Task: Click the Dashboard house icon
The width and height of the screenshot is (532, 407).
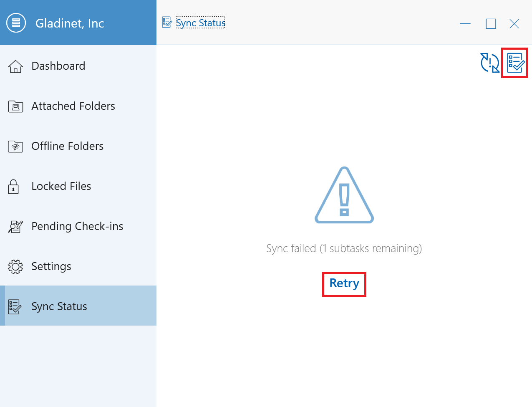Action: click(15, 66)
